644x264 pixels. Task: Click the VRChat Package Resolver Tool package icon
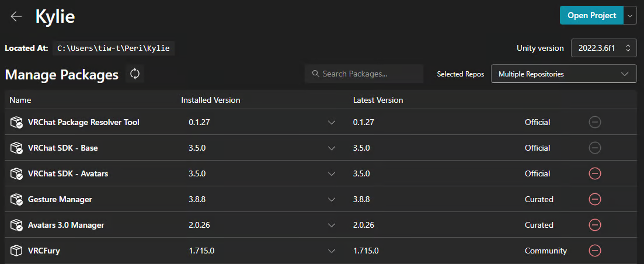(x=16, y=123)
